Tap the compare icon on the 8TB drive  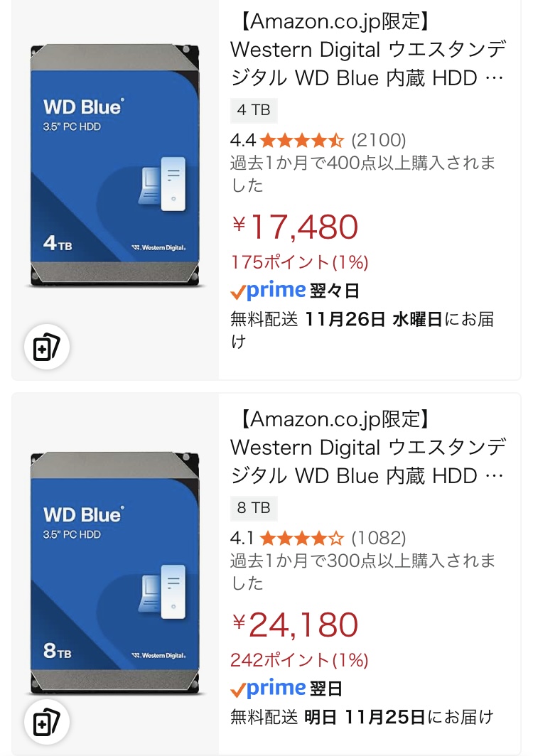[47, 723]
